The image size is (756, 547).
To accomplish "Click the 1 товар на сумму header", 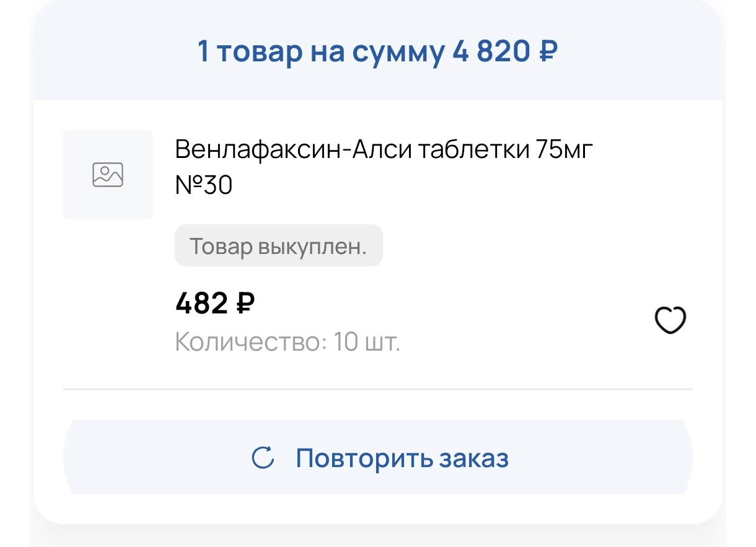I will 321,51.
